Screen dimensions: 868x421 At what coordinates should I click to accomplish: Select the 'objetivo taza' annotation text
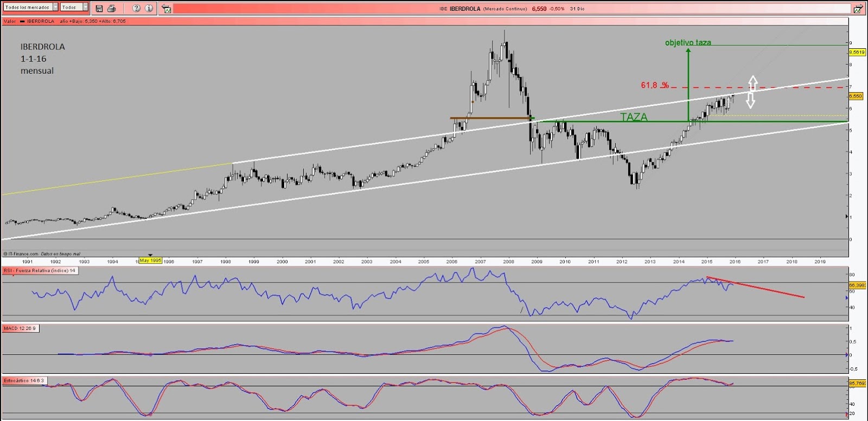coord(688,42)
